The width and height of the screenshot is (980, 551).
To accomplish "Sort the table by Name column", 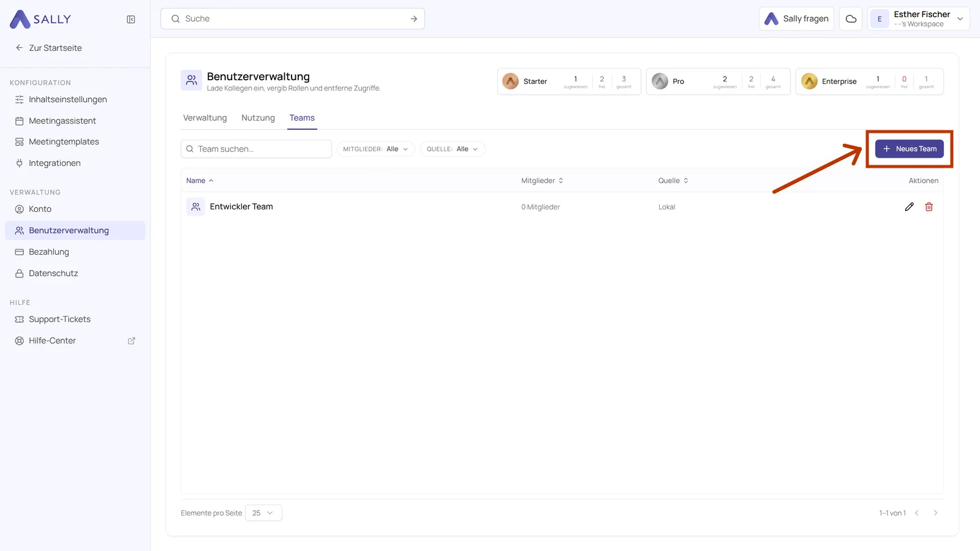I will 200,181.
